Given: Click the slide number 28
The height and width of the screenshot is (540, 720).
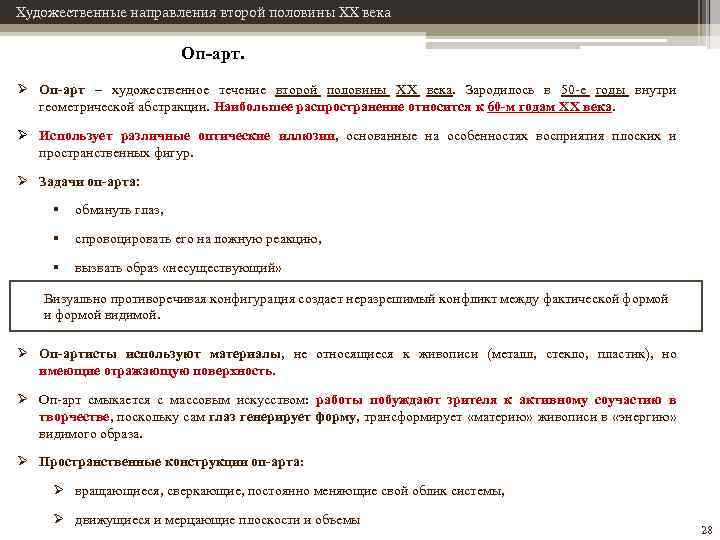Looking at the screenshot, I should coord(706,529).
